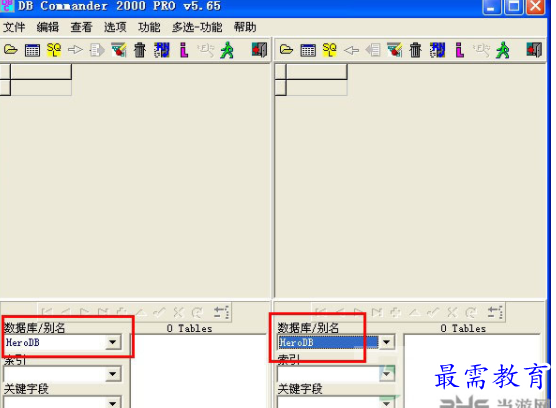This screenshot has width=556, height=408.
Task: Click right navigator settings icon at end
Action: (x=495, y=312)
